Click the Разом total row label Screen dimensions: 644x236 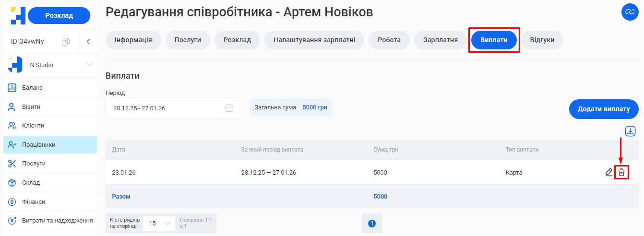point(121,196)
